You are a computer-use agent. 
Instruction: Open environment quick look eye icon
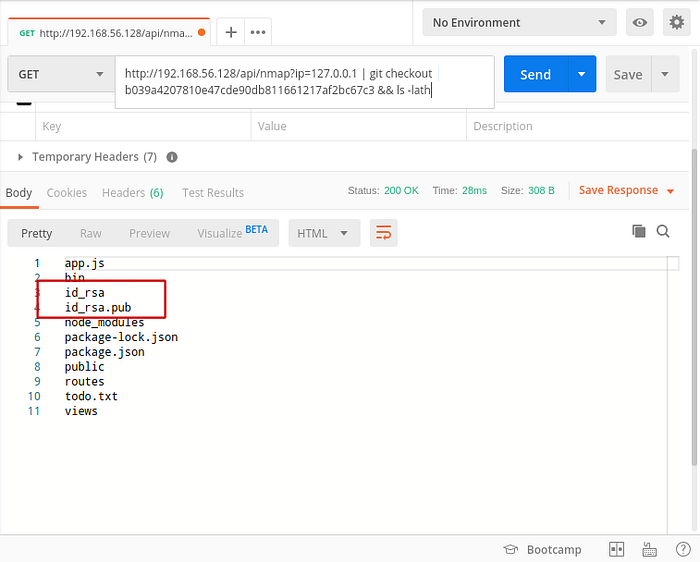[637, 22]
